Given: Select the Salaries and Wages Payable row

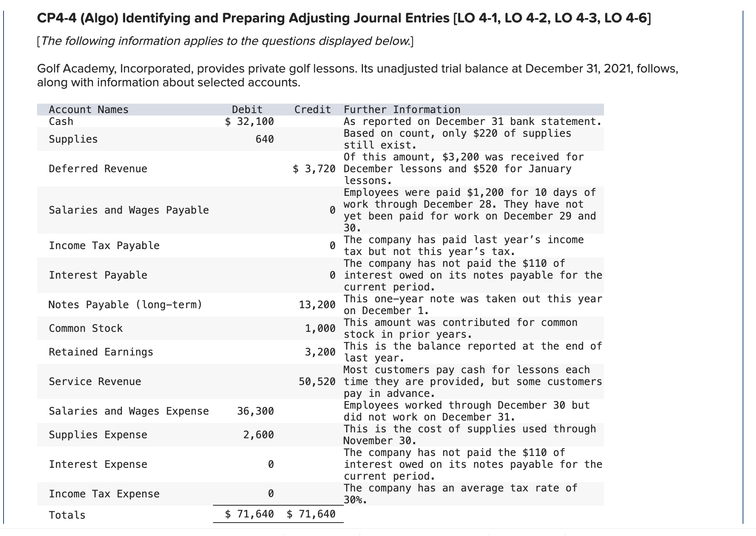Looking at the screenshot, I should click(x=129, y=210).
